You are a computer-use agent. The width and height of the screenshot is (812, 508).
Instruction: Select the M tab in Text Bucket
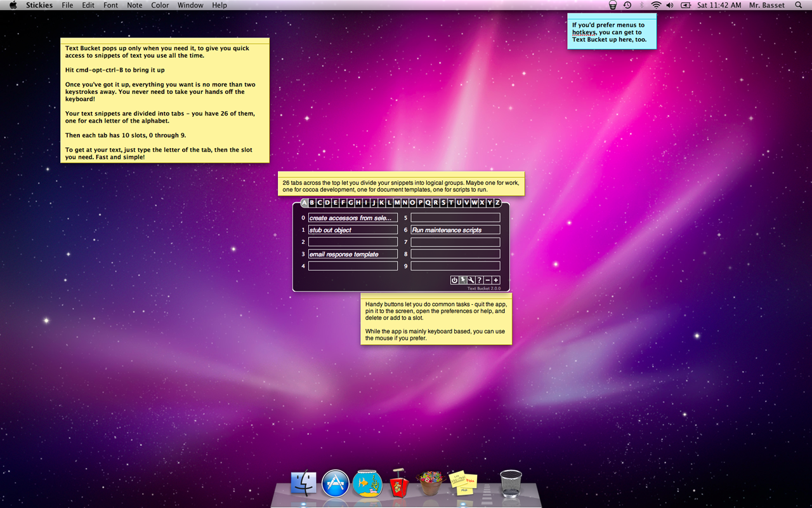397,203
